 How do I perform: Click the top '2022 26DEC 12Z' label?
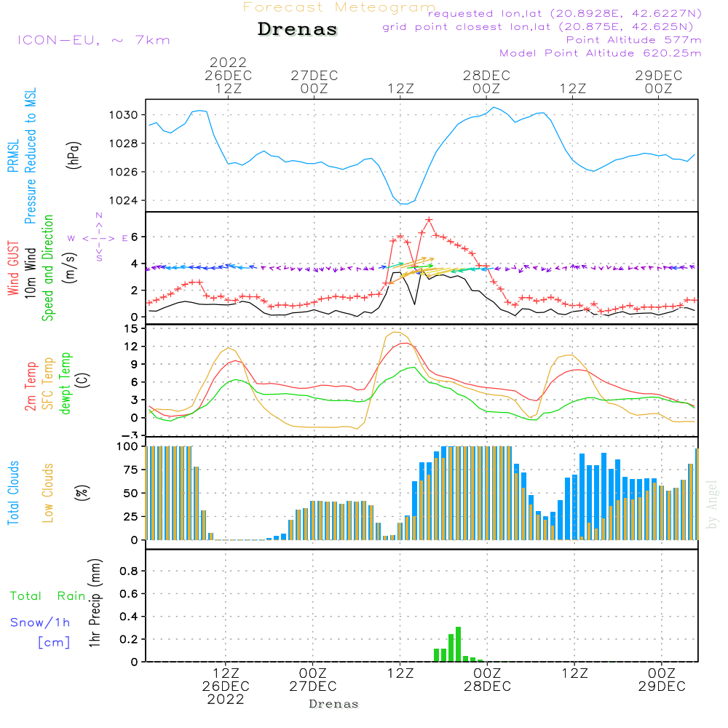(x=228, y=76)
